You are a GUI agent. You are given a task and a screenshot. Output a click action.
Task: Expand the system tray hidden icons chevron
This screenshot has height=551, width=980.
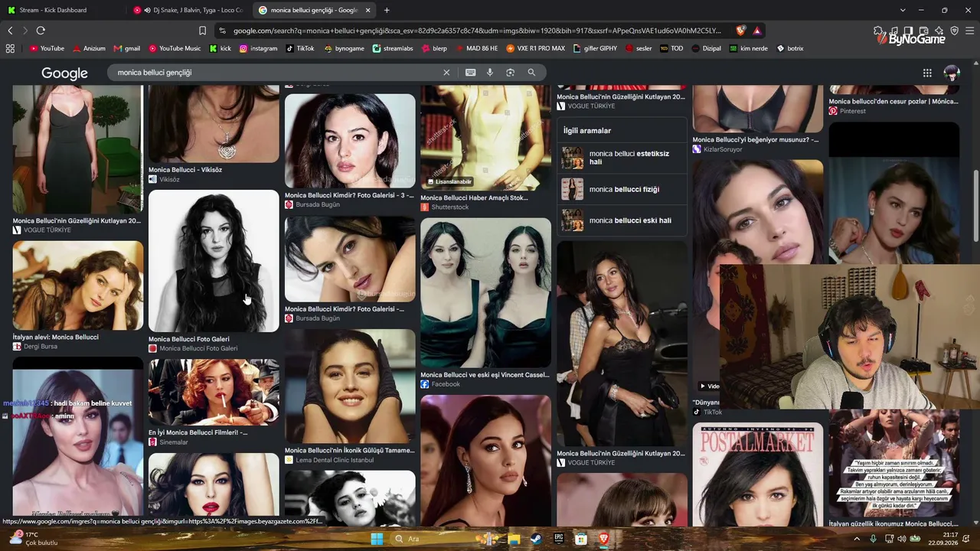click(858, 539)
